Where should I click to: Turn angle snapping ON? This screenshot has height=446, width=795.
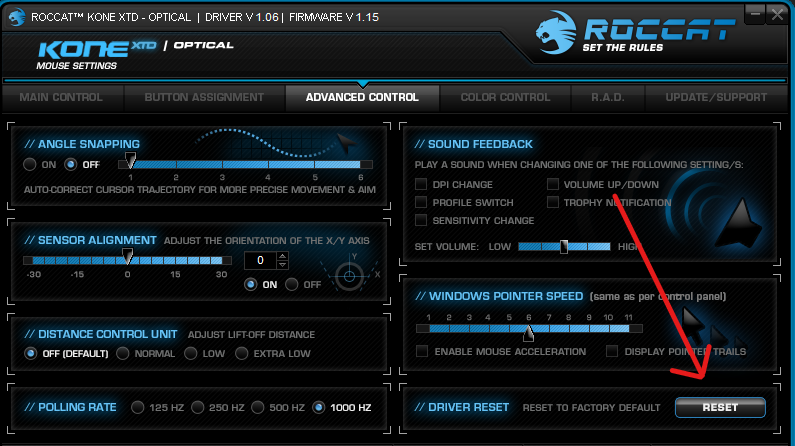point(30,164)
